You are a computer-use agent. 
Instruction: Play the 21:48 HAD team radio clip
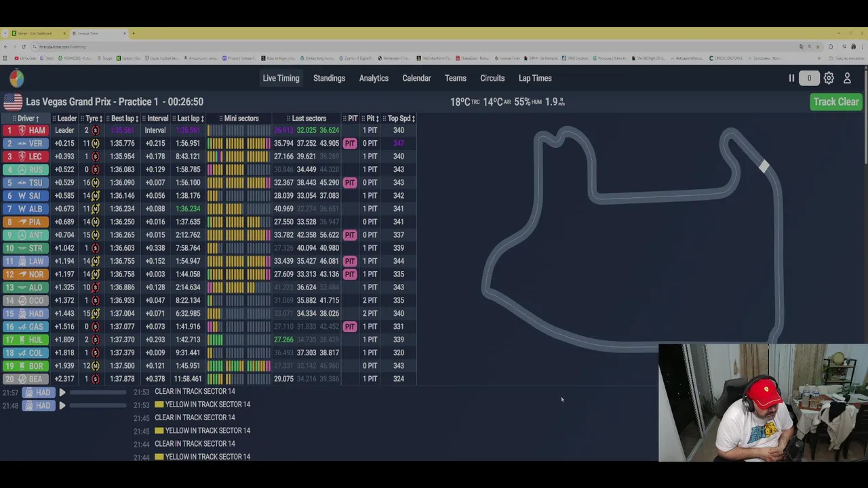click(x=62, y=405)
